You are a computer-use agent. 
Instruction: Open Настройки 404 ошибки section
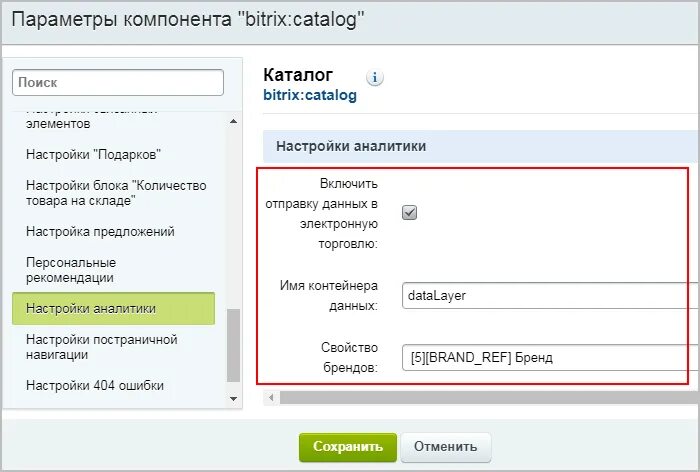coord(95,385)
